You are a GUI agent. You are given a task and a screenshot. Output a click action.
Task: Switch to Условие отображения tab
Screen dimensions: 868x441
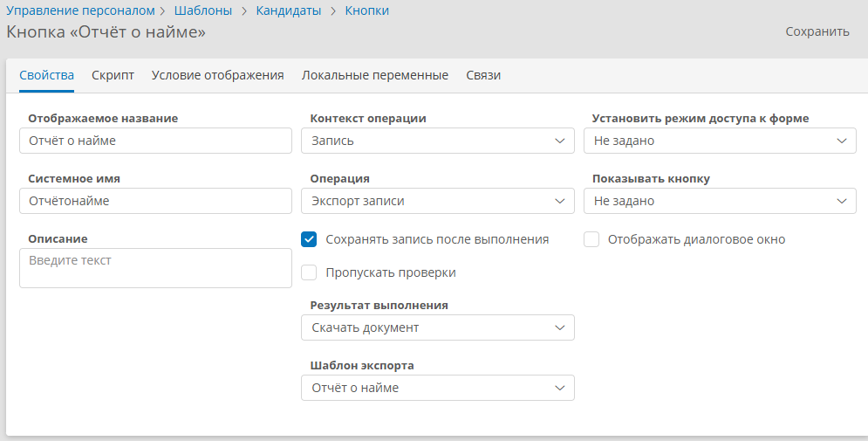[x=217, y=75]
